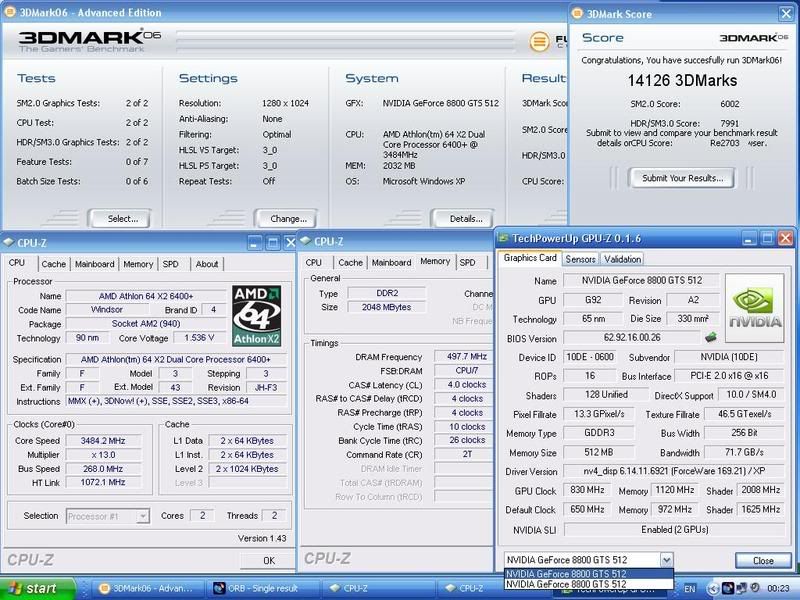Open the Validation tab in GPU-Z

pos(621,259)
